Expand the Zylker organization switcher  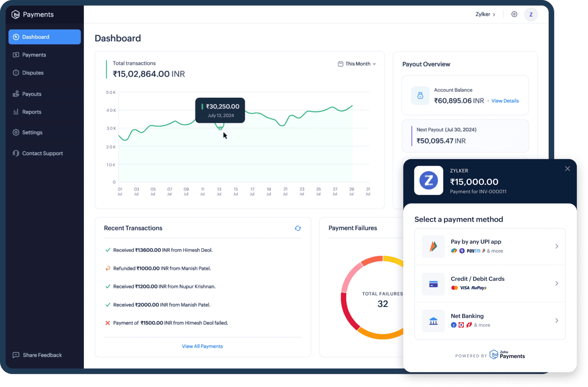click(485, 14)
